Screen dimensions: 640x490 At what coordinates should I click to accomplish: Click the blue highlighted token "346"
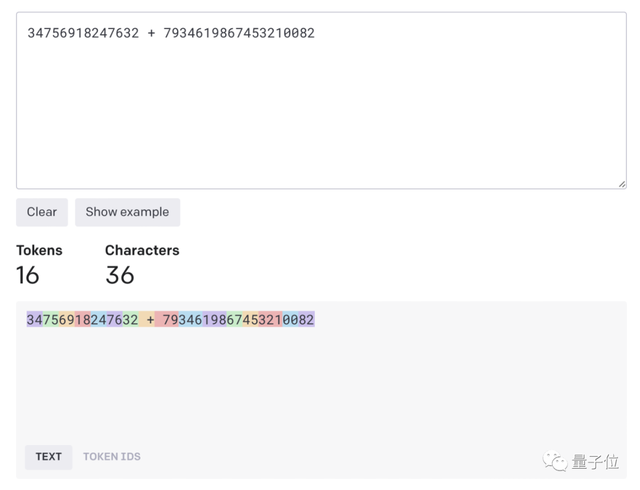coord(191,320)
